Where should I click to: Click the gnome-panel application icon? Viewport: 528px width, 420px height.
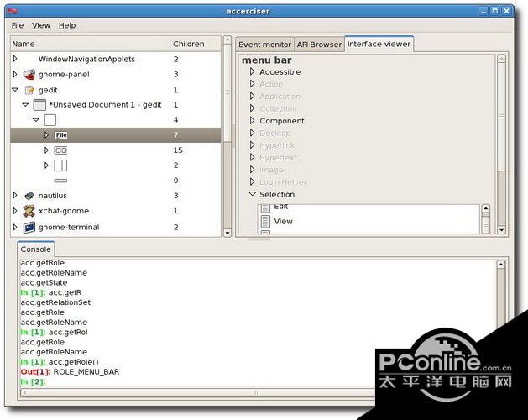pyautogui.click(x=29, y=74)
